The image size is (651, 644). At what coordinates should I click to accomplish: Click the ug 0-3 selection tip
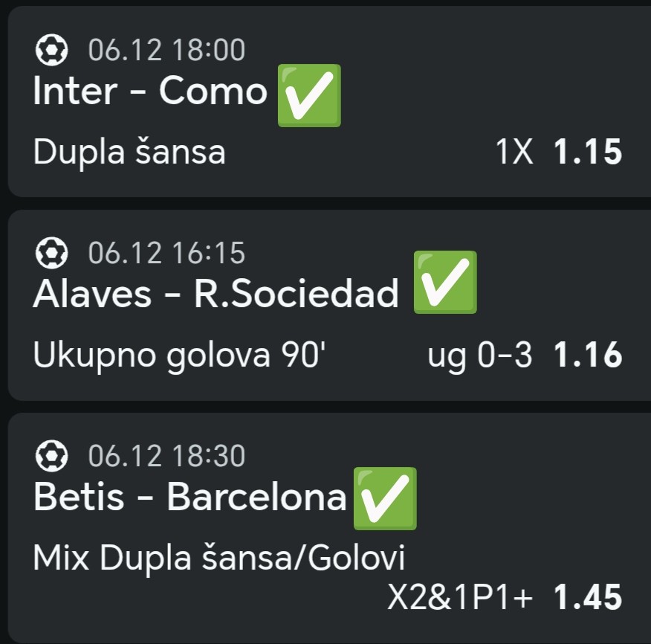click(x=480, y=356)
